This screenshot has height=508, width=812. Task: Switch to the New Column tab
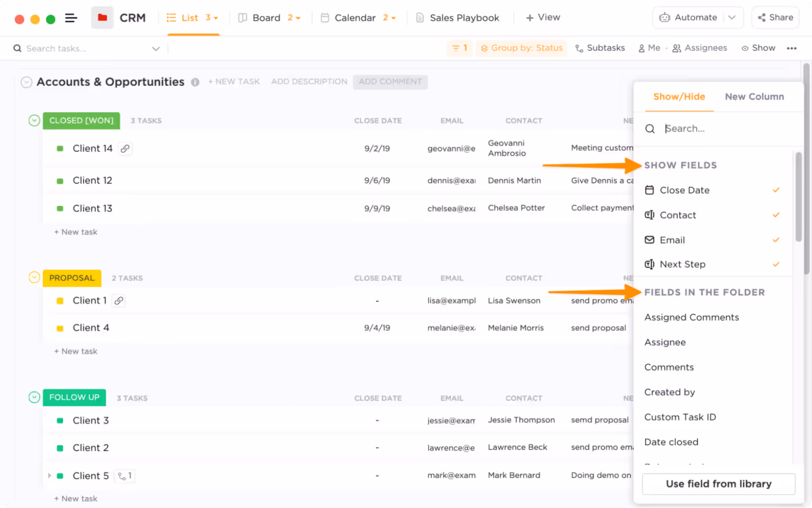754,97
